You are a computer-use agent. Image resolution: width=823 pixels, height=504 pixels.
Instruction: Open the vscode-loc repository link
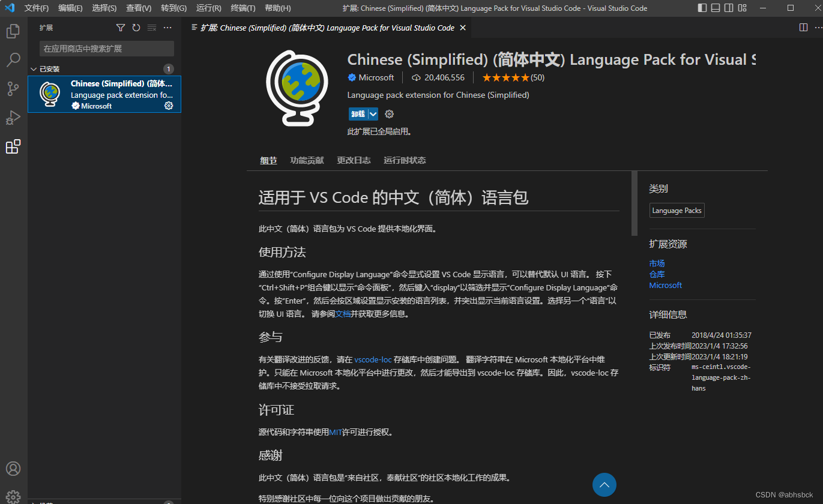click(x=373, y=359)
